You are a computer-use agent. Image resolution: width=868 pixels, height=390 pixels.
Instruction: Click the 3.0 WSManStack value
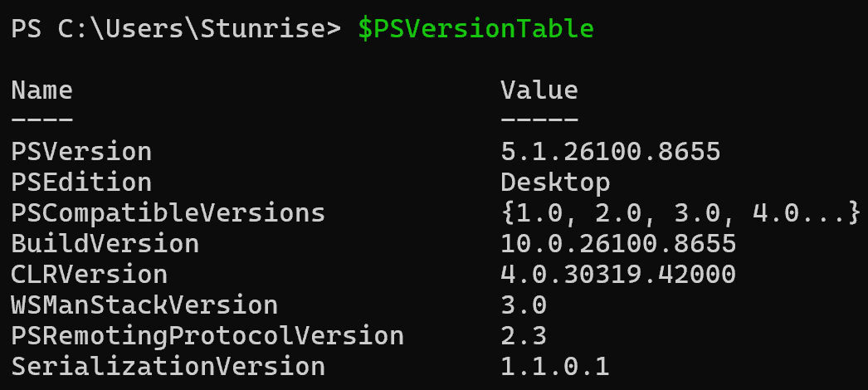[524, 305]
